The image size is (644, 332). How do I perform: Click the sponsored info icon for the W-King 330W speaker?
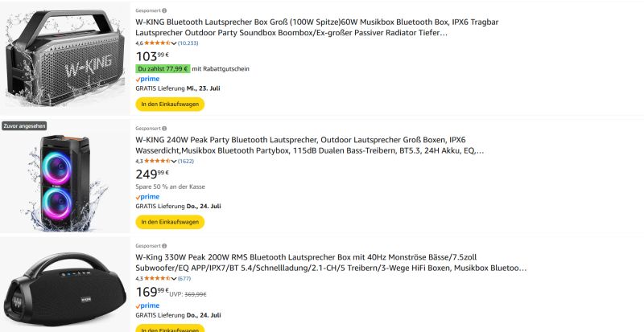pos(164,246)
